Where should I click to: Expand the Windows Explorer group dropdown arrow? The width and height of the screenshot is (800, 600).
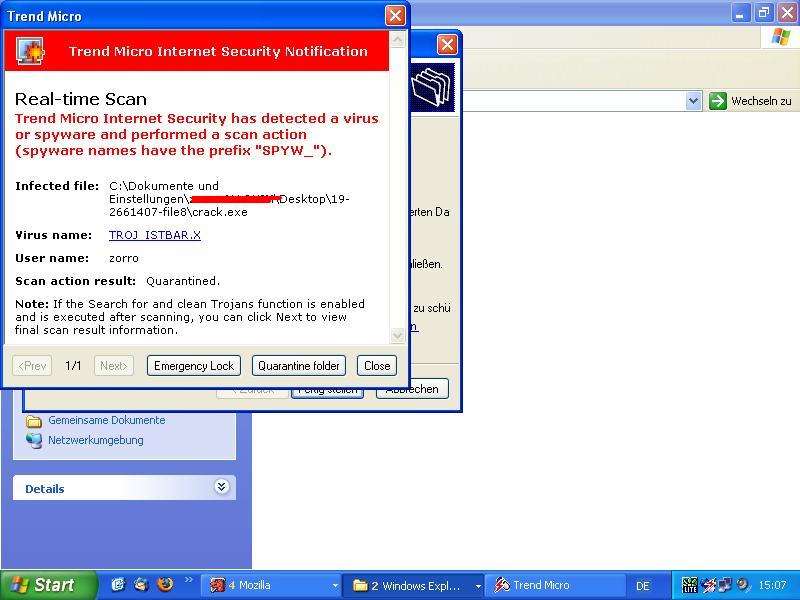point(478,586)
